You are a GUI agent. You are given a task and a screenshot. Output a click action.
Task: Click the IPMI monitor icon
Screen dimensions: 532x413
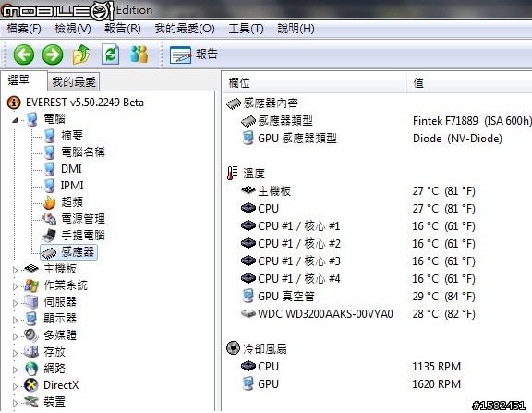pyautogui.click(x=50, y=186)
